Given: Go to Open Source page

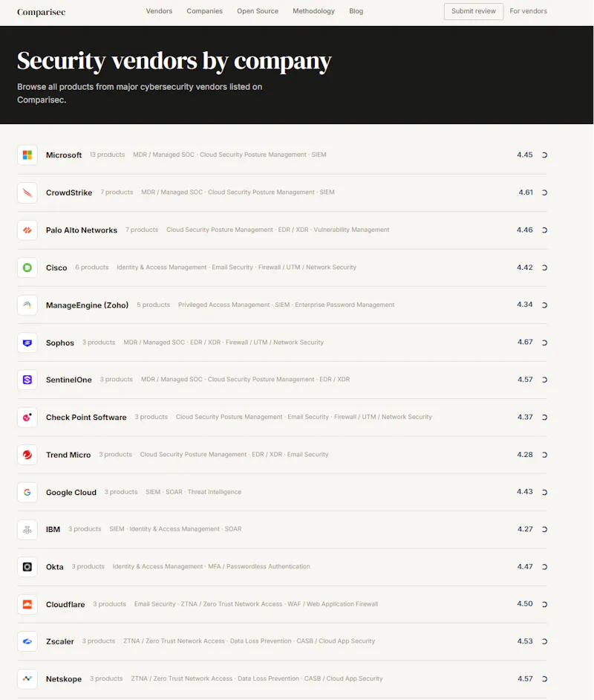Looking at the screenshot, I should 258,11.
